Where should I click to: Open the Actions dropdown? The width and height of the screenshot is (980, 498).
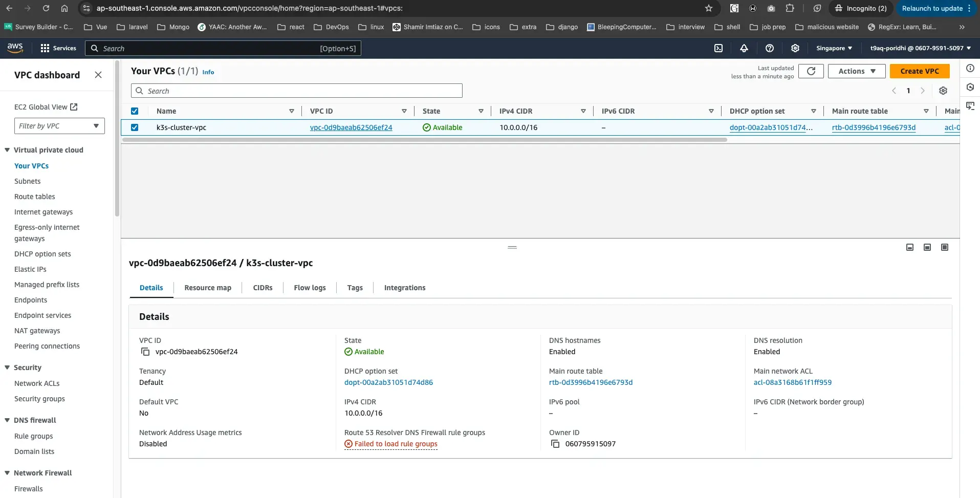pos(856,71)
